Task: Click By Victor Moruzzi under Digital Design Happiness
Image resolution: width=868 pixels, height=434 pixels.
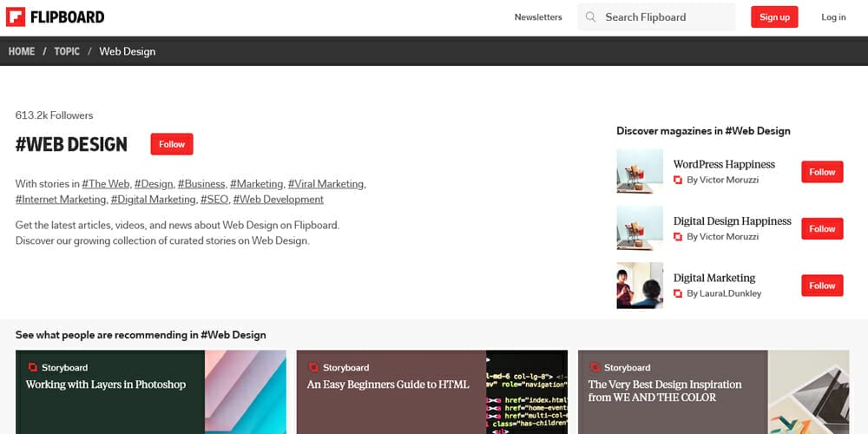Action: coord(722,236)
